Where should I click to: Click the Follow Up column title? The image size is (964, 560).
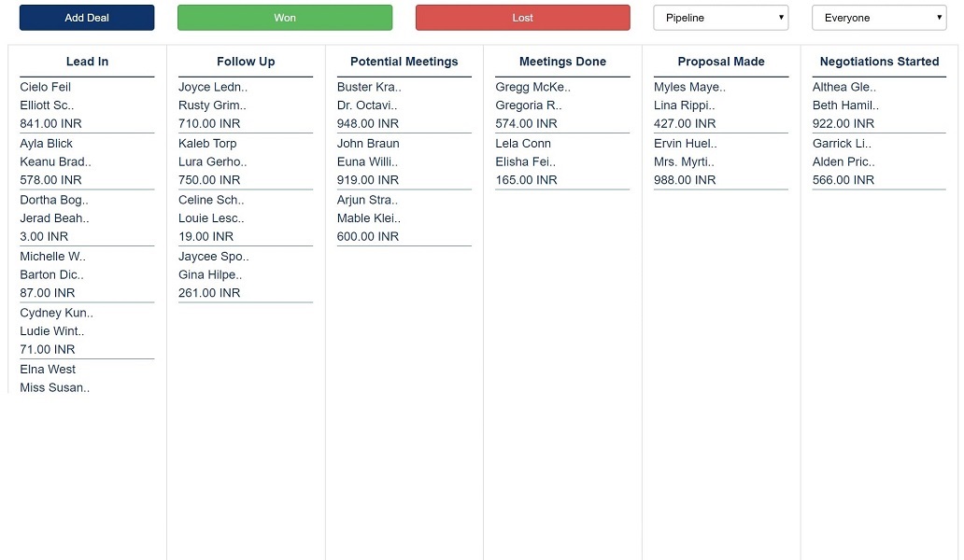pos(245,62)
